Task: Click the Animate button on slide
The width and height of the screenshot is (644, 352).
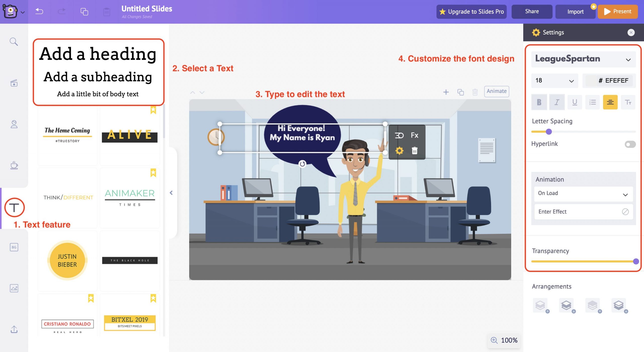Action: click(496, 91)
